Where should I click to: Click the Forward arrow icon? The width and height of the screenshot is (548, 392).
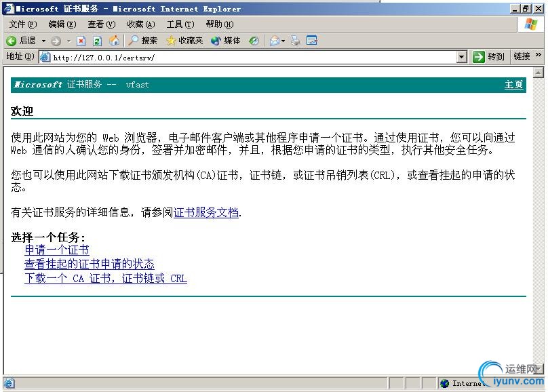click(56, 41)
